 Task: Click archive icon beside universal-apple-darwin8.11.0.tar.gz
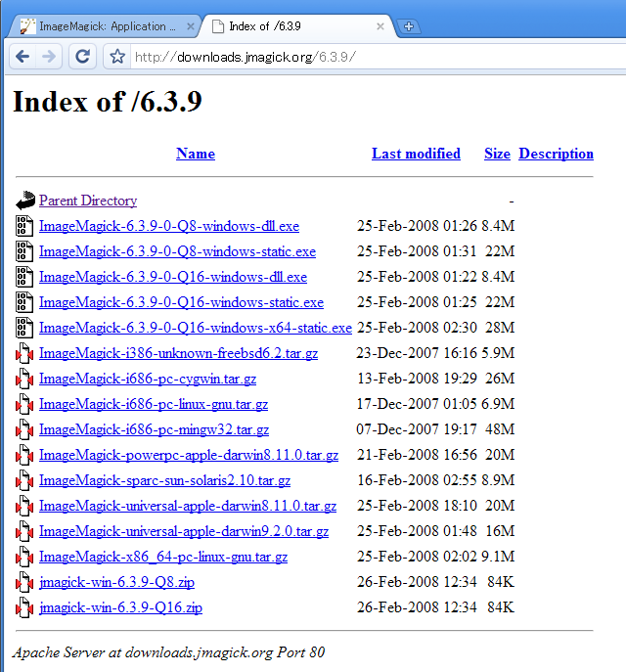click(x=24, y=506)
